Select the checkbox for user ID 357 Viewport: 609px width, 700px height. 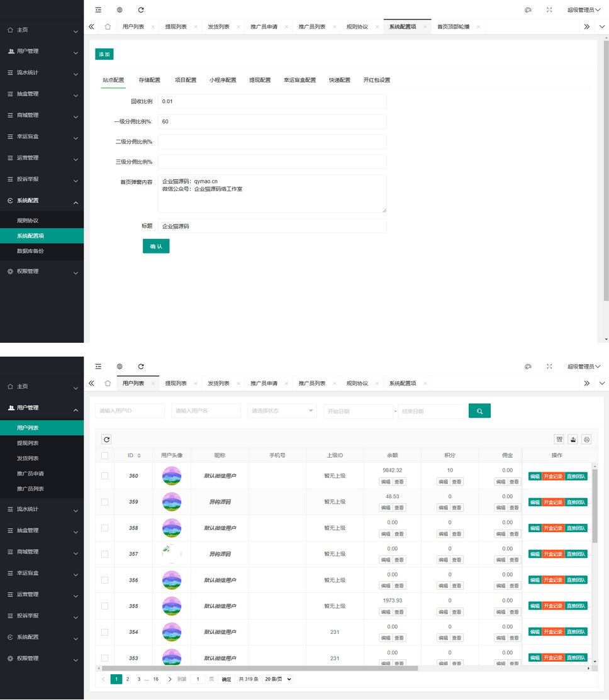104,554
